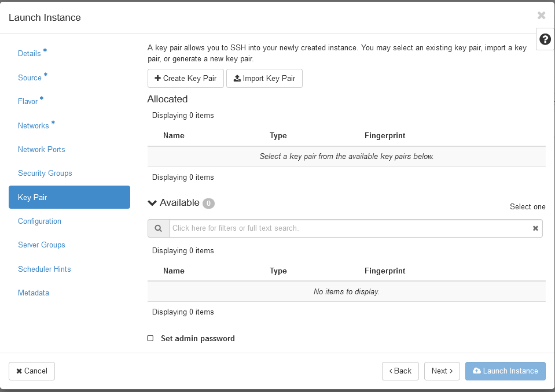Select the Network Ports step
Screen dimensions: 555x392
(x=42, y=150)
